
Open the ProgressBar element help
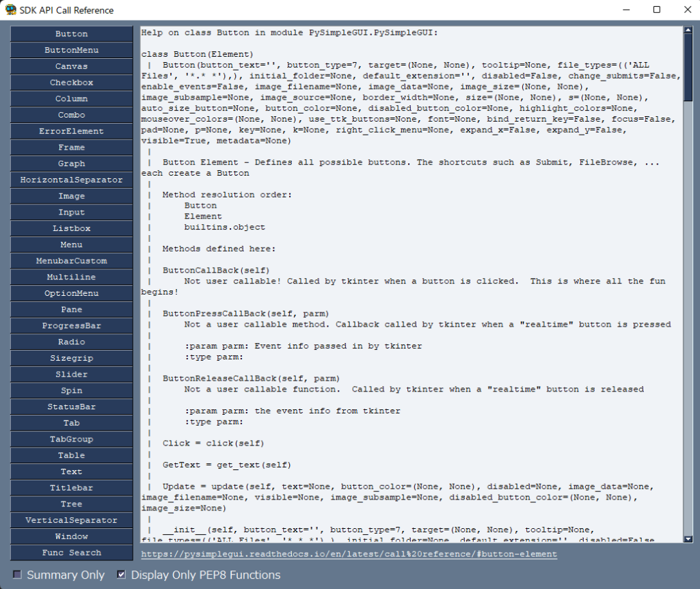tap(72, 326)
